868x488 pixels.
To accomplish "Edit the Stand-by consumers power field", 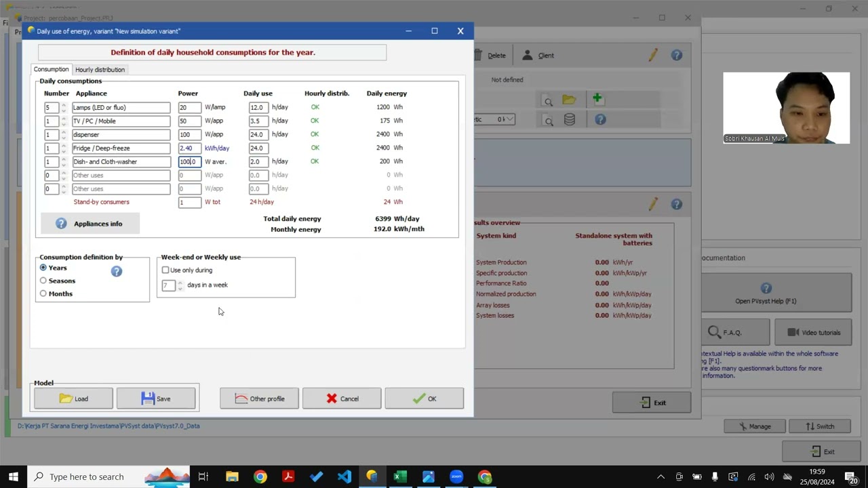I will 190,202.
